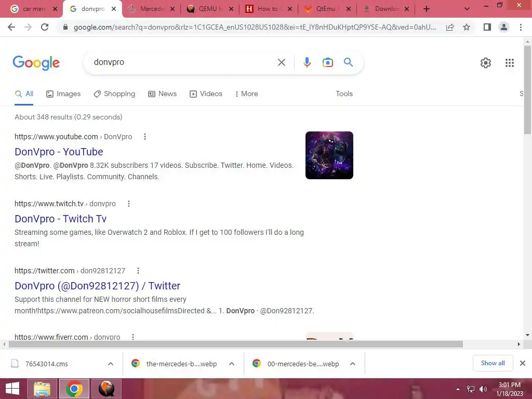Open QEMU app in taskbar
The width and height of the screenshot is (532, 399).
pos(106,389)
